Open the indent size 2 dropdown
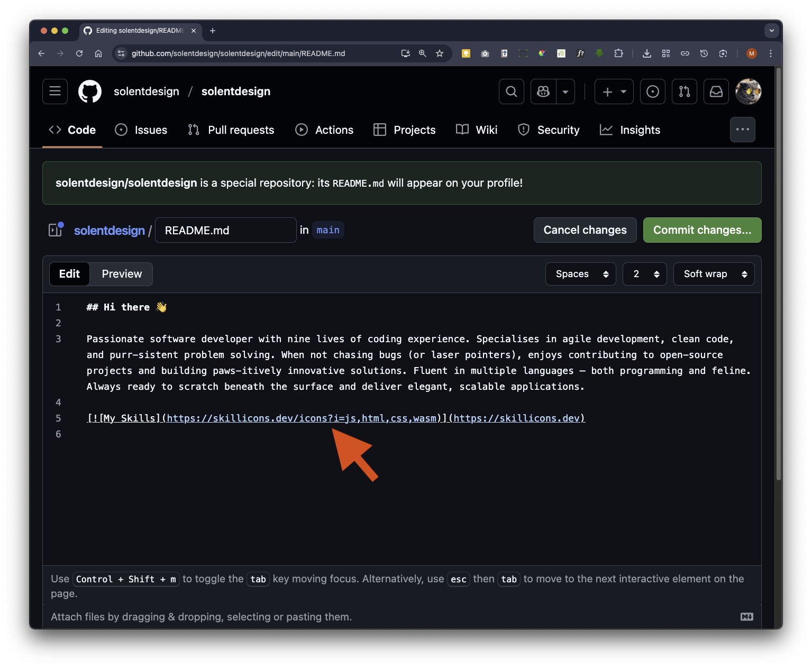This screenshot has width=812, height=668. pyautogui.click(x=644, y=274)
